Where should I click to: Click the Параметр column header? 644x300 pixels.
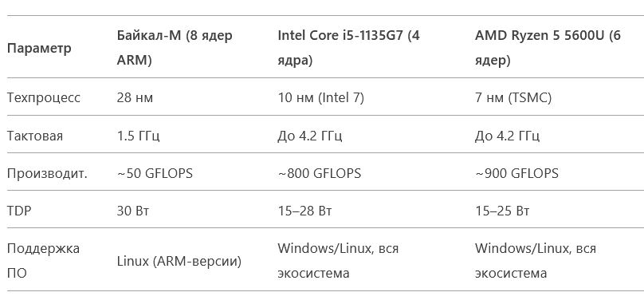click(39, 48)
